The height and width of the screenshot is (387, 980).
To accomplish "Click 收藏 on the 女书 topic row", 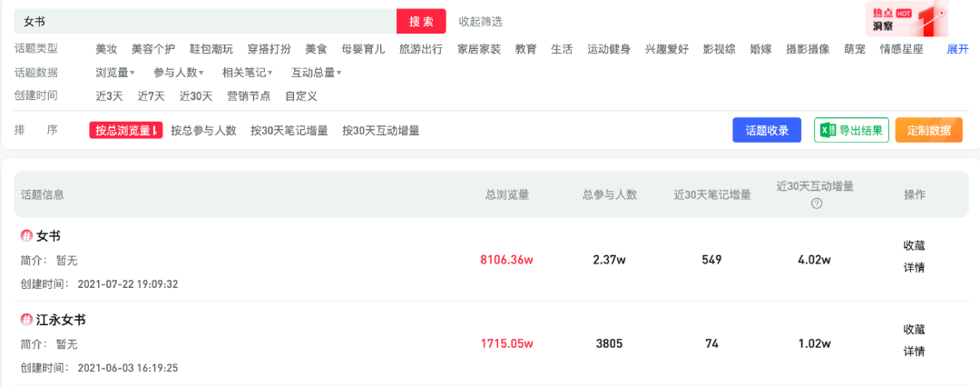I will coord(914,245).
